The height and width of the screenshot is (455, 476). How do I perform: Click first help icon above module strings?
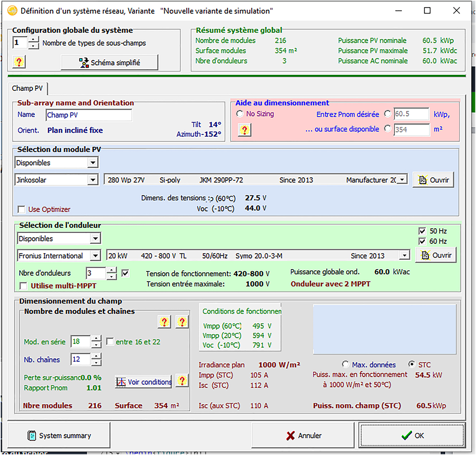tap(164, 322)
